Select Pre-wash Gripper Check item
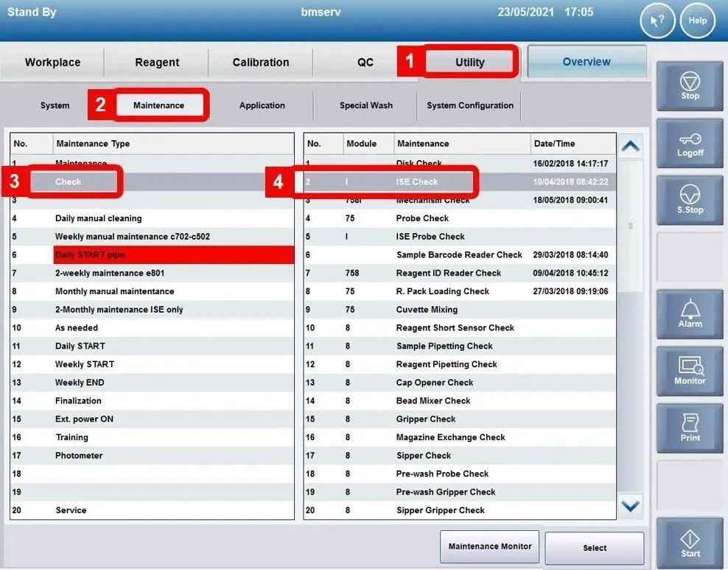728x570 pixels. pos(460,492)
